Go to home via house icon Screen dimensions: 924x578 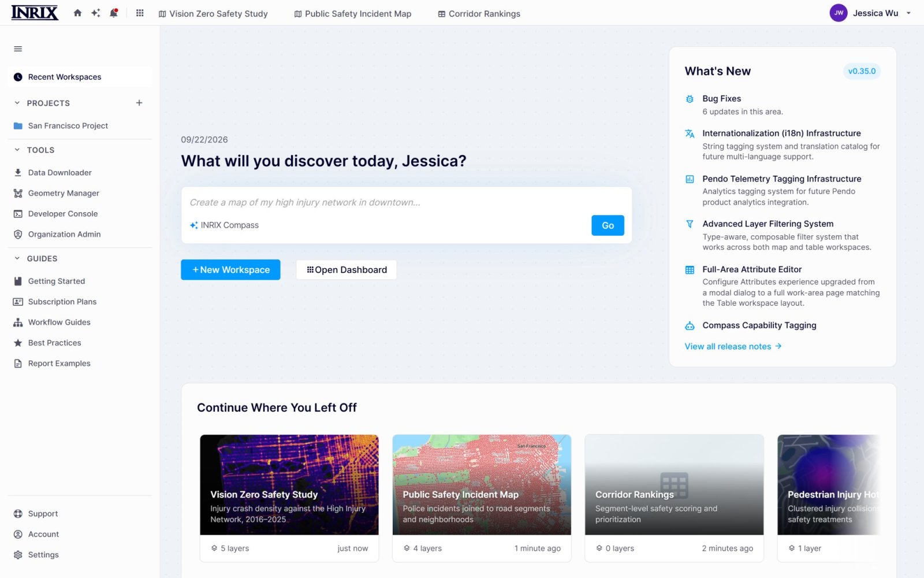(77, 13)
